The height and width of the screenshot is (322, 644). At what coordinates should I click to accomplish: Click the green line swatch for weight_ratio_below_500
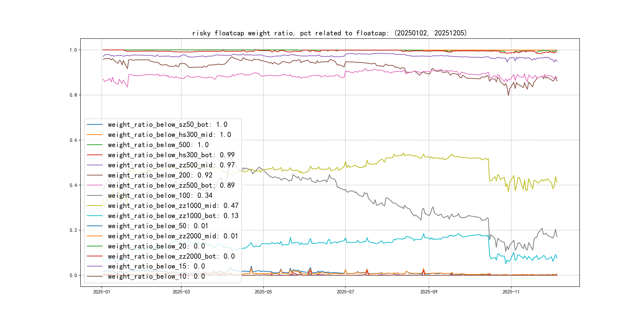tap(94, 145)
